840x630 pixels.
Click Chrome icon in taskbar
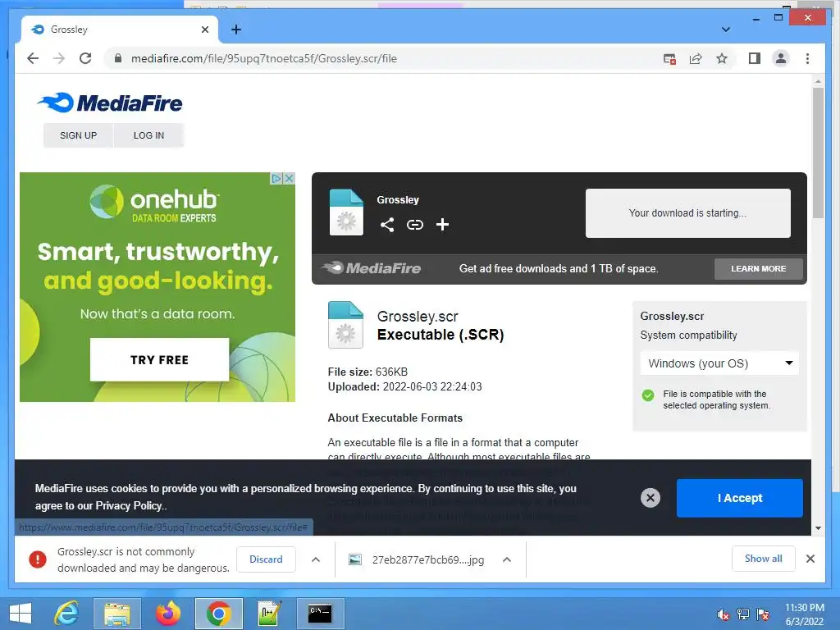[x=218, y=614]
